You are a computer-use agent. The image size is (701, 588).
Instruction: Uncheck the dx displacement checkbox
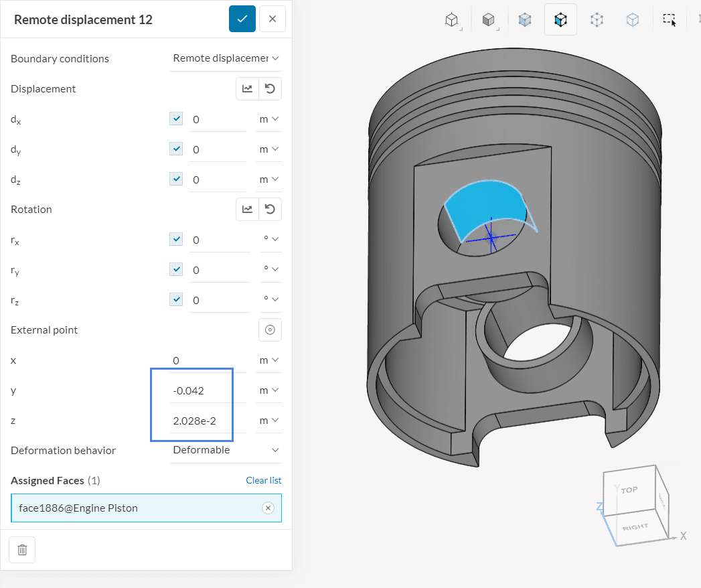(176, 119)
